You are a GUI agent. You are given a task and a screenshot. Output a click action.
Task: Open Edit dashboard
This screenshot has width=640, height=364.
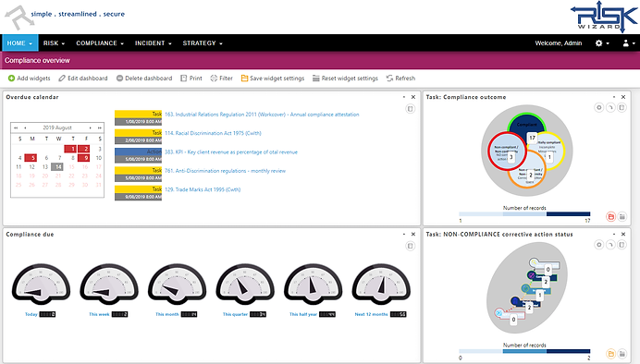tap(83, 79)
